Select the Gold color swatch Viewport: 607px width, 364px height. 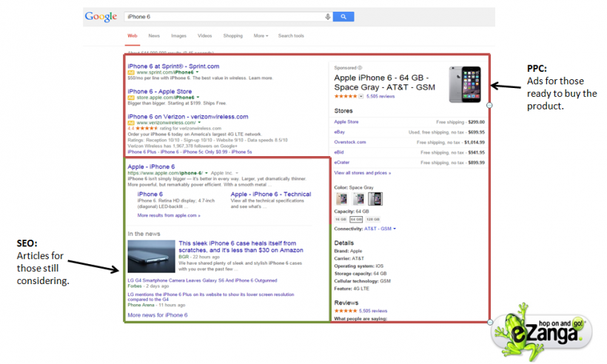(x=341, y=199)
